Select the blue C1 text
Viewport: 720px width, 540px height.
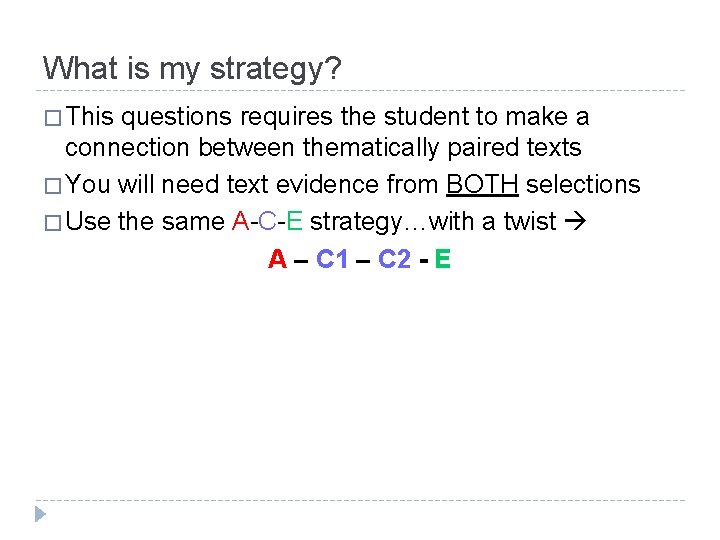coord(332,260)
